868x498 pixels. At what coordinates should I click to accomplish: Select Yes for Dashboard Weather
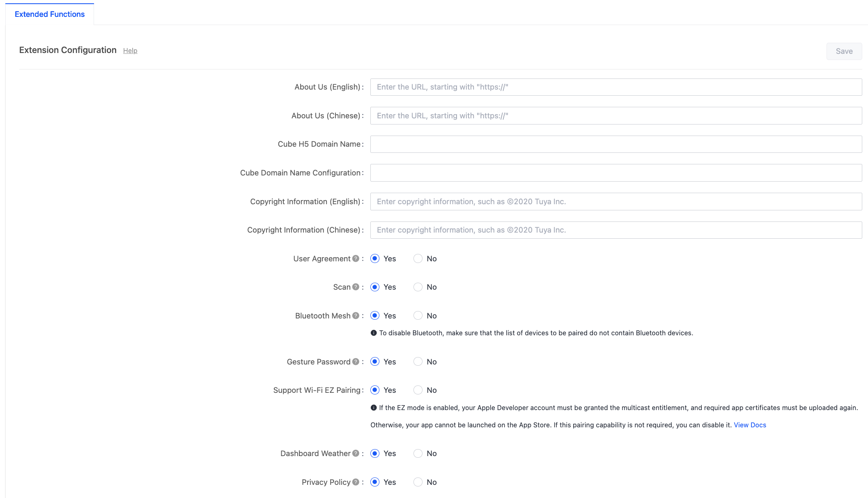pyautogui.click(x=374, y=454)
